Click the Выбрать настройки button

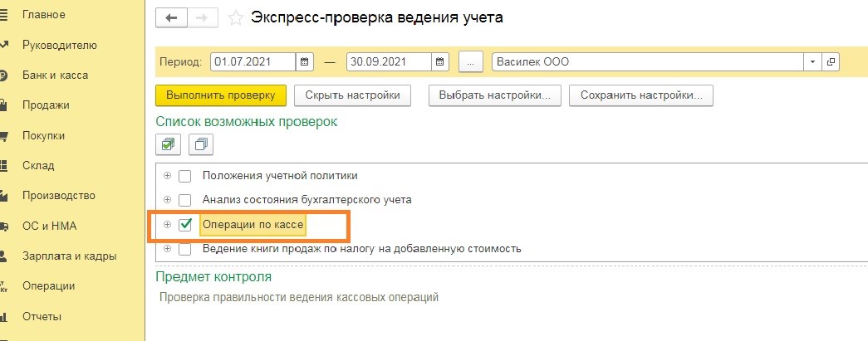tap(495, 95)
